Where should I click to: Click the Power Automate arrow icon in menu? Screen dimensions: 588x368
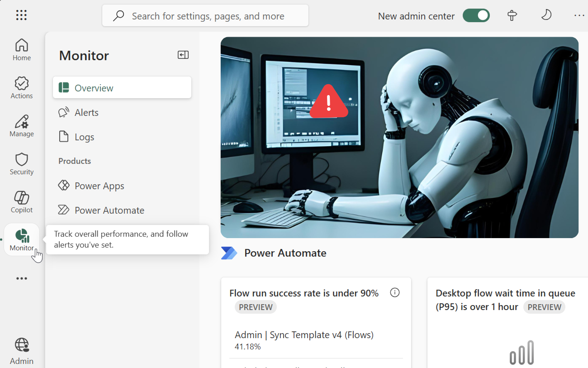pyautogui.click(x=64, y=210)
